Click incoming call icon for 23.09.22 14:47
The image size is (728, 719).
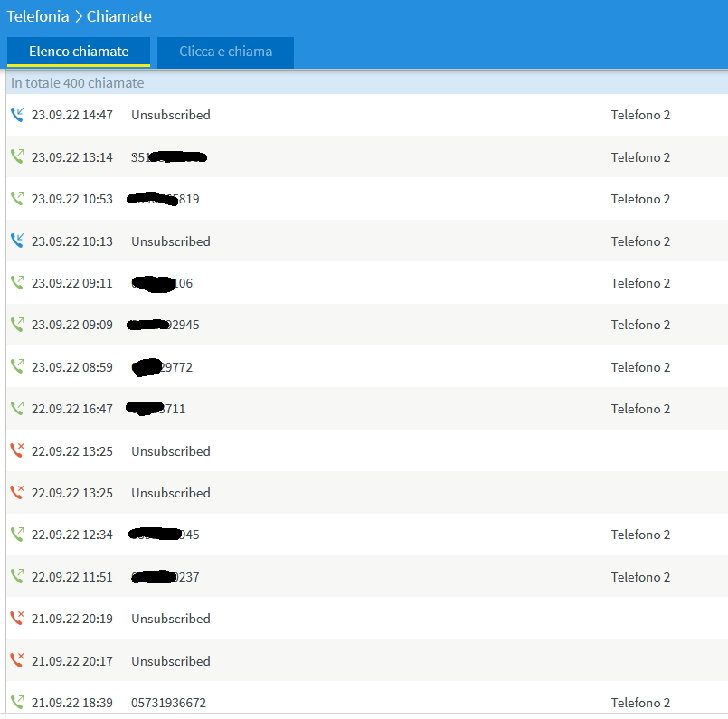tap(17, 115)
